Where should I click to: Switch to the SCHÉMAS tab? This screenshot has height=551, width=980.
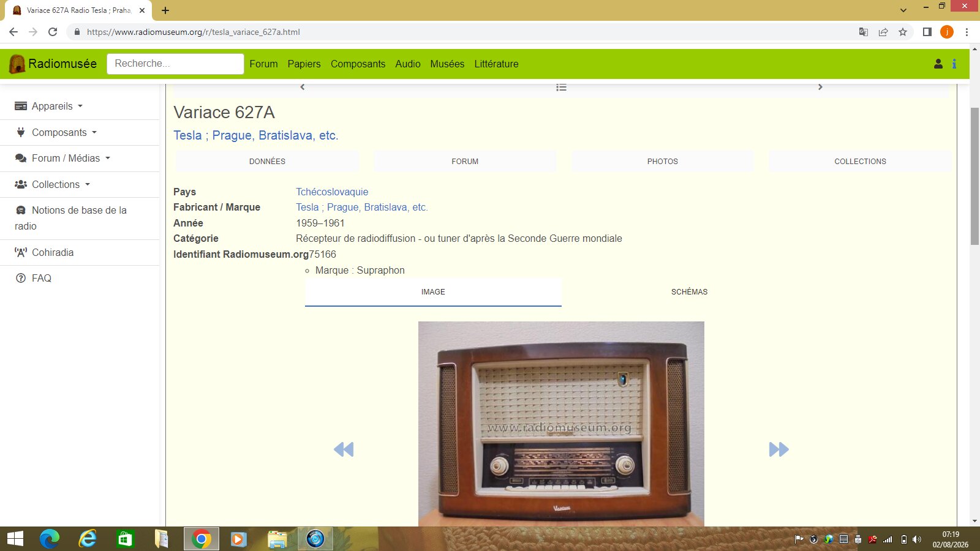[689, 292]
